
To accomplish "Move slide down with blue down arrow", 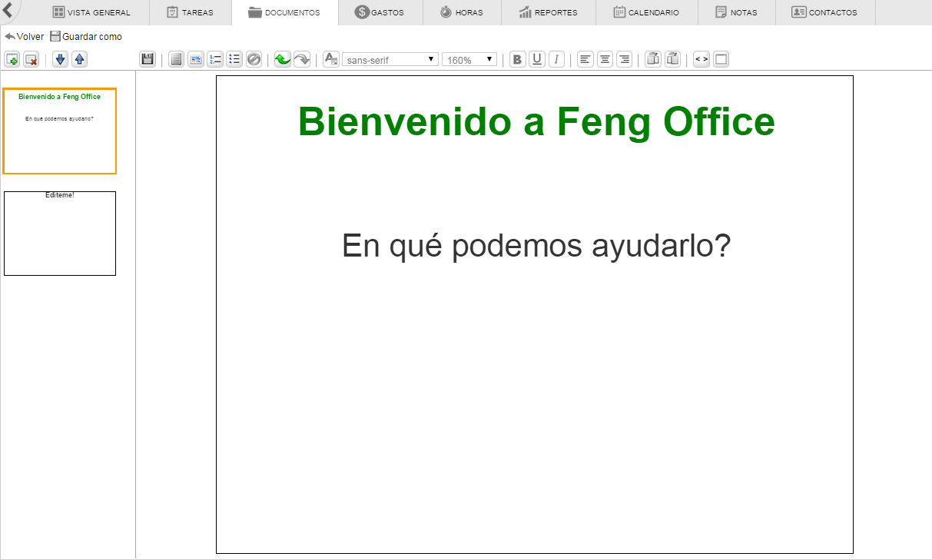I will pos(60,60).
